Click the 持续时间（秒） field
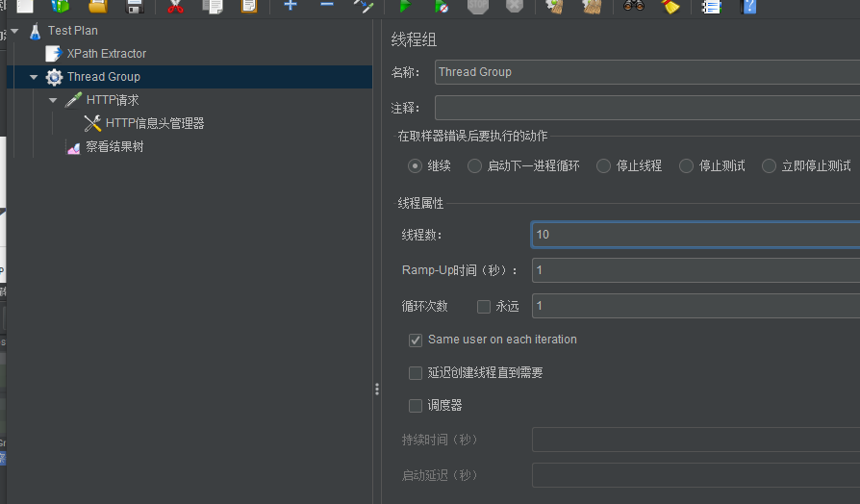860x504 pixels. [x=696, y=440]
